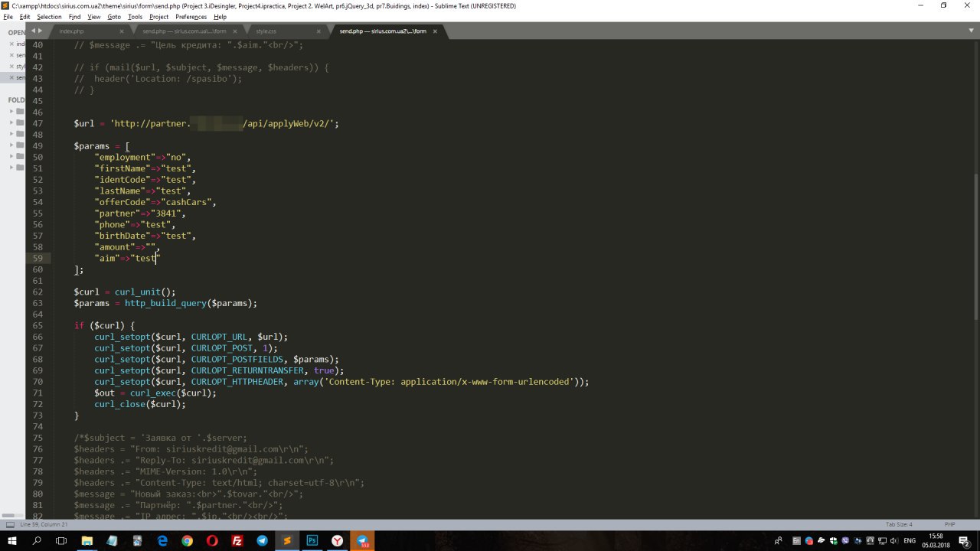
Task: Open the Project menu
Action: 159,17
